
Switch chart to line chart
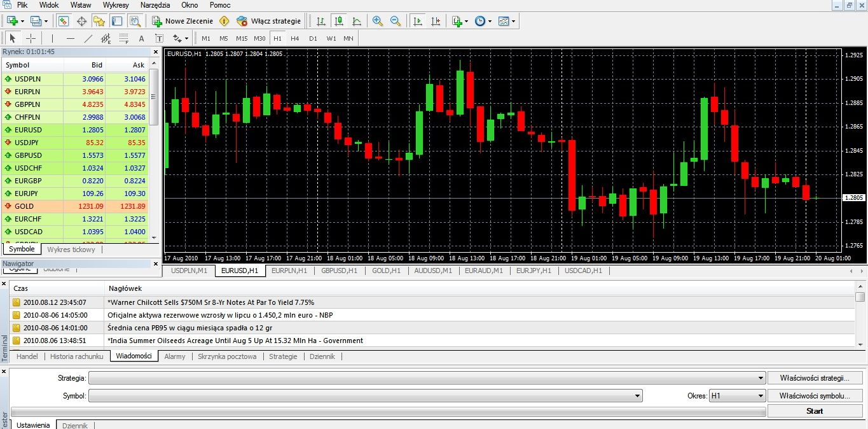click(x=357, y=21)
